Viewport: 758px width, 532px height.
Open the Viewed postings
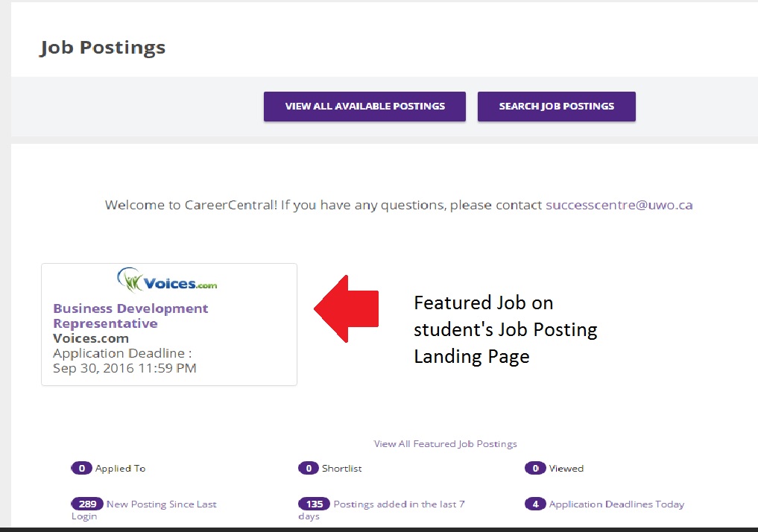point(566,468)
